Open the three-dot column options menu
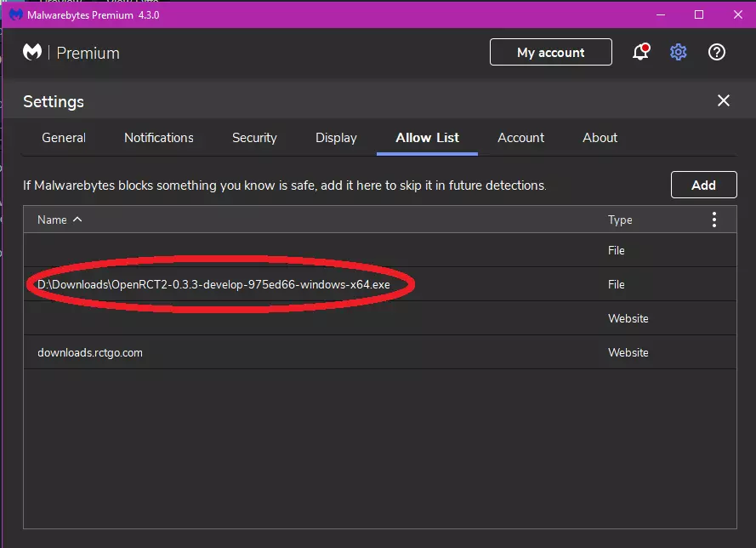This screenshot has width=756, height=548. click(714, 220)
